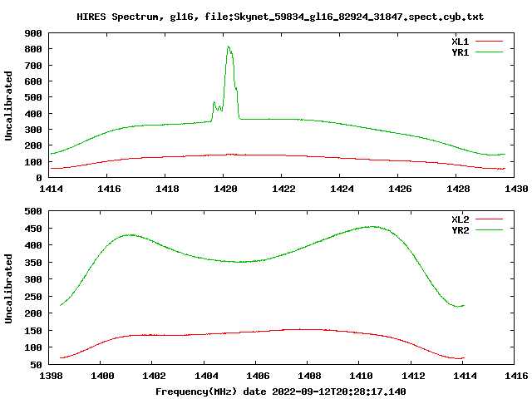Click the green YR2 legend line sample

pyautogui.click(x=489, y=230)
